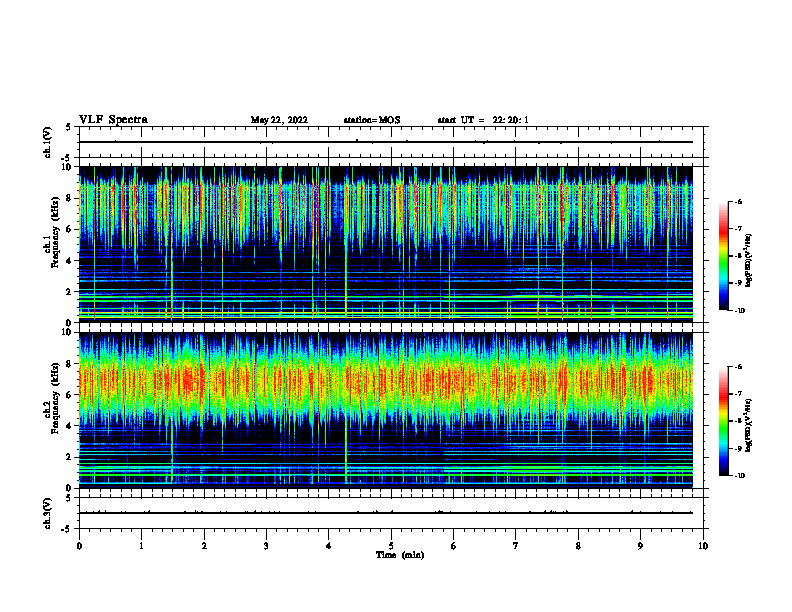Click the "2" kHz tick on ch.2 frequency axis
The image size is (792, 612).
(70, 457)
